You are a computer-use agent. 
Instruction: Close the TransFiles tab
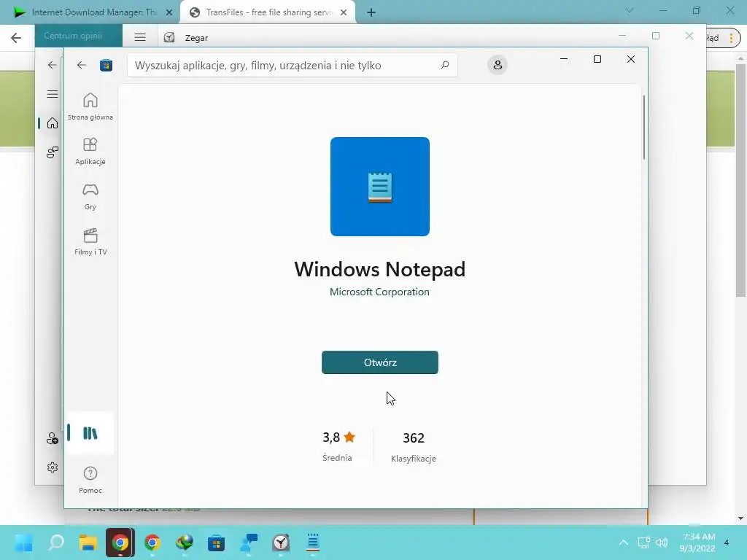point(344,12)
